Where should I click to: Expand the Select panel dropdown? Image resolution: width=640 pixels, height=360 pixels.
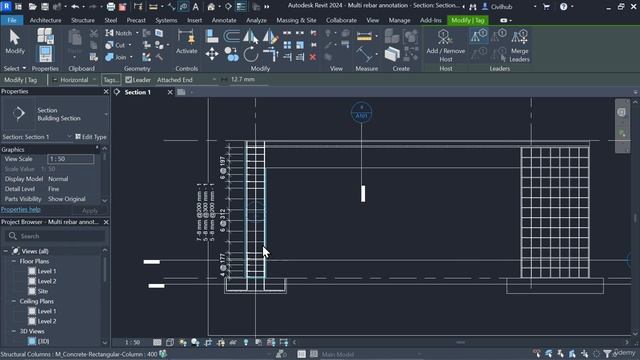[15, 69]
